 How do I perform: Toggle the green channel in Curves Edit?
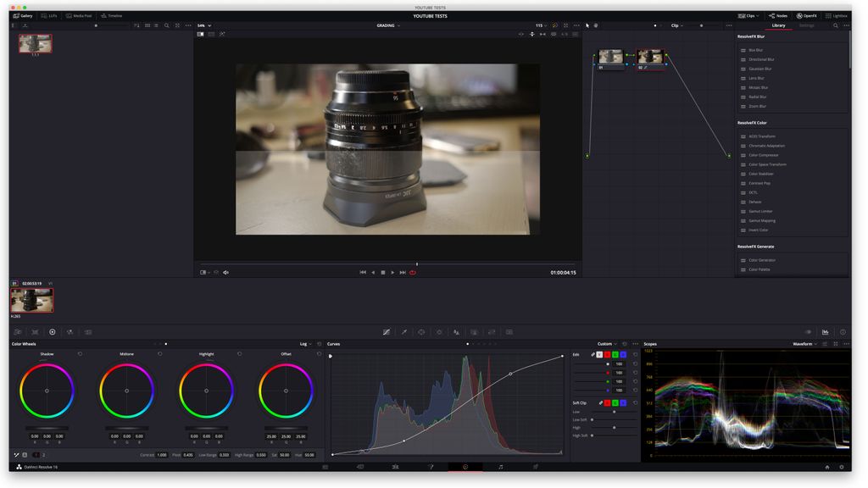coord(615,355)
